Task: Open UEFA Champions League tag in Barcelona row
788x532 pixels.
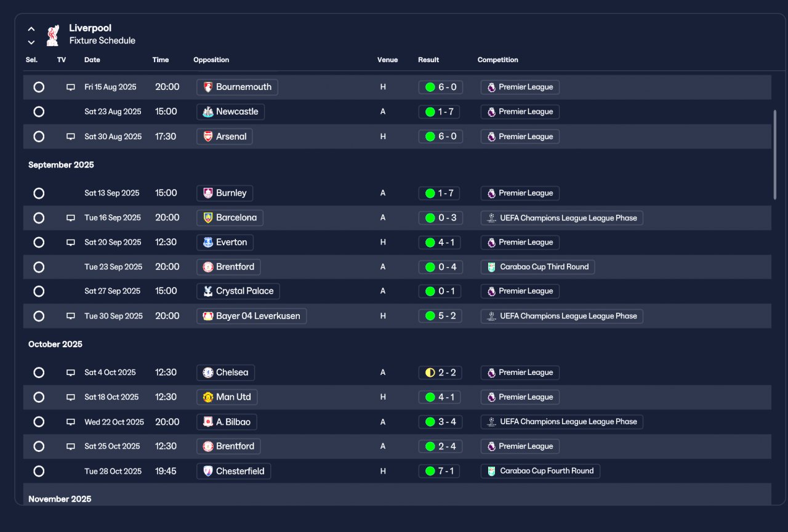Action: pyautogui.click(x=562, y=217)
